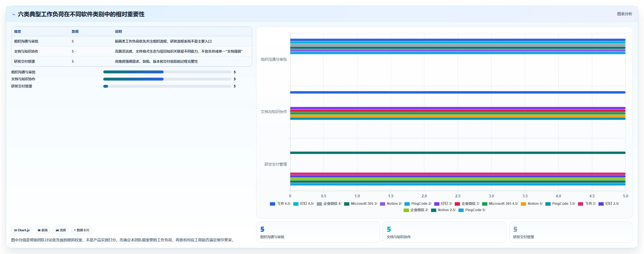
Task: Click the description starting 该维度强调需求、缺陷
Action: [x=156, y=62]
